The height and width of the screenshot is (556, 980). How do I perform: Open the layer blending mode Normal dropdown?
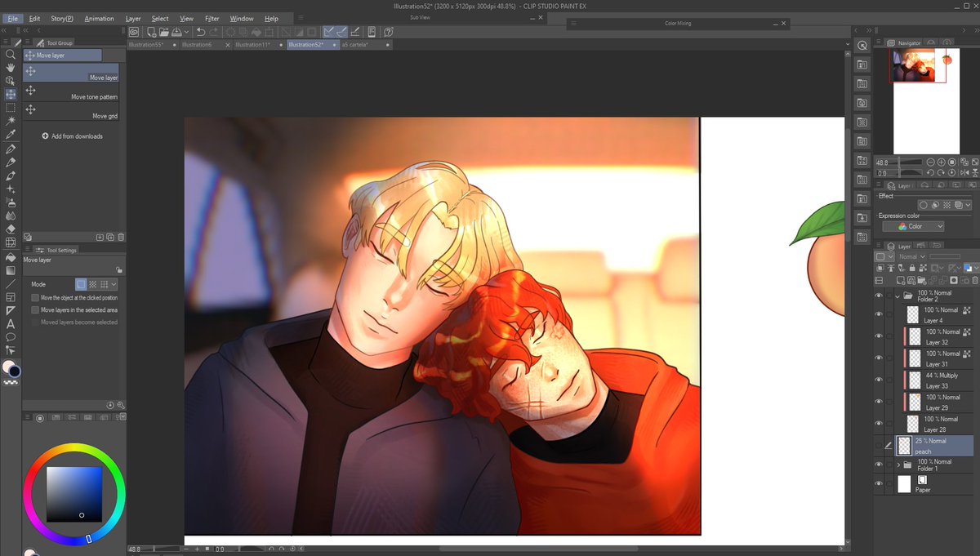(x=912, y=256)
